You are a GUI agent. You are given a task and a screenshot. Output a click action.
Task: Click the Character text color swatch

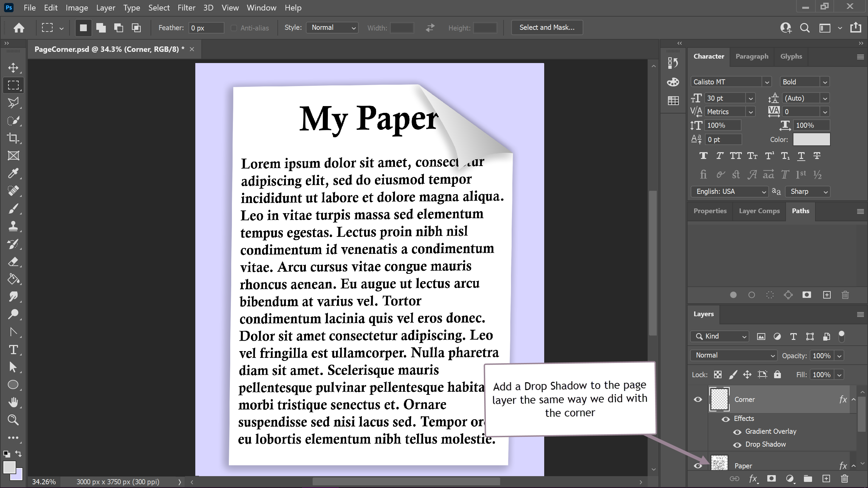pyautogui.click(x=811, y=139)
